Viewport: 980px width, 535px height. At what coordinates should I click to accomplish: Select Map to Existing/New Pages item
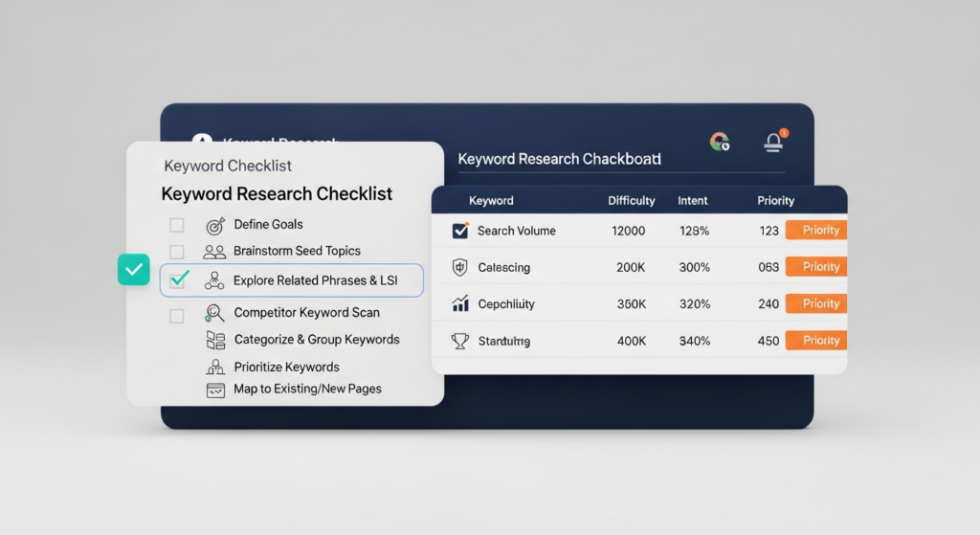[307, 389]
